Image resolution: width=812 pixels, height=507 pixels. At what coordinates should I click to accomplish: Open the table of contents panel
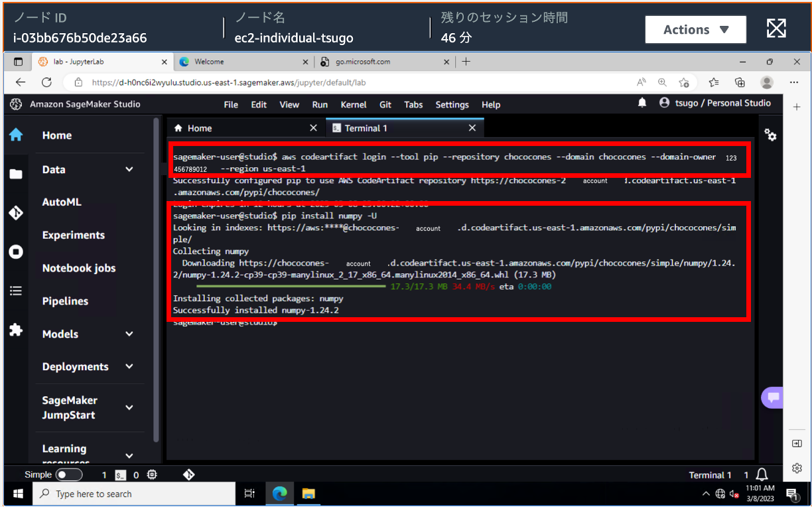[16, 290]
